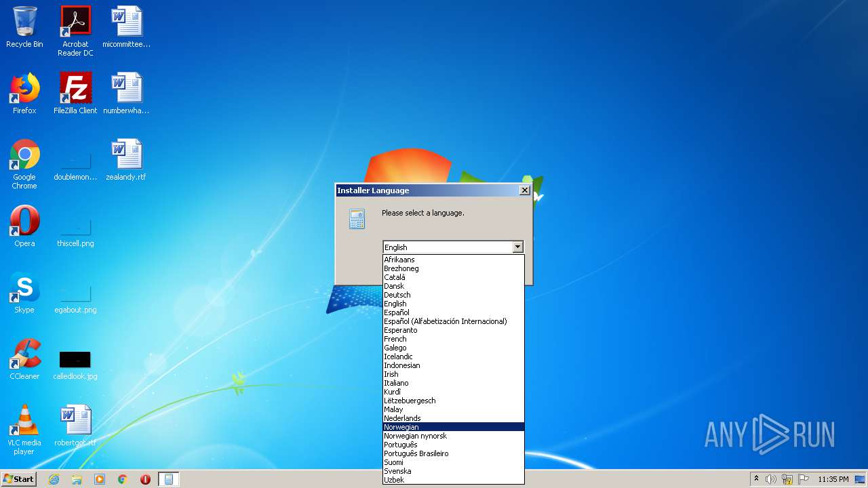Select Dansk language option
Image resolution: width=868 pixels, height=488 pixels.
454,286
